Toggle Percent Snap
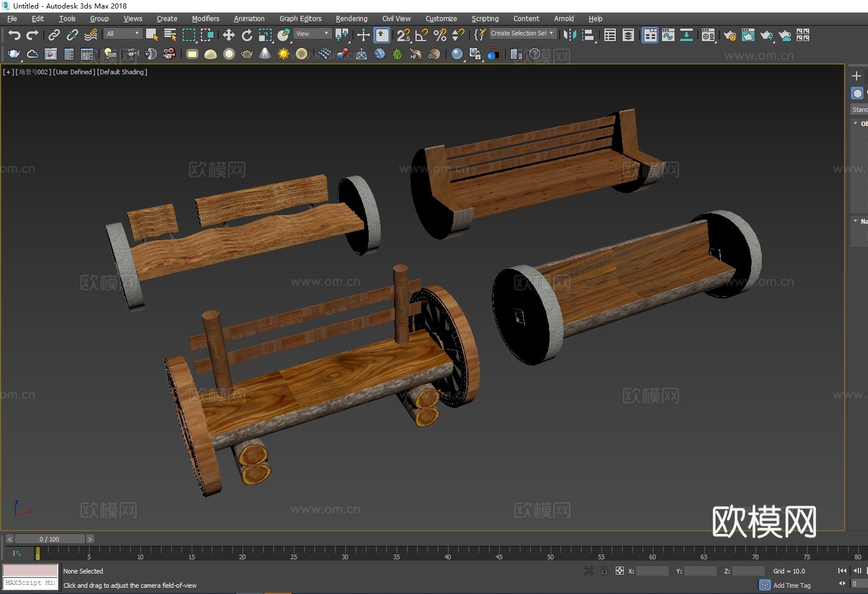The width and height of the screenshot is (868, 594). point(440,35)
